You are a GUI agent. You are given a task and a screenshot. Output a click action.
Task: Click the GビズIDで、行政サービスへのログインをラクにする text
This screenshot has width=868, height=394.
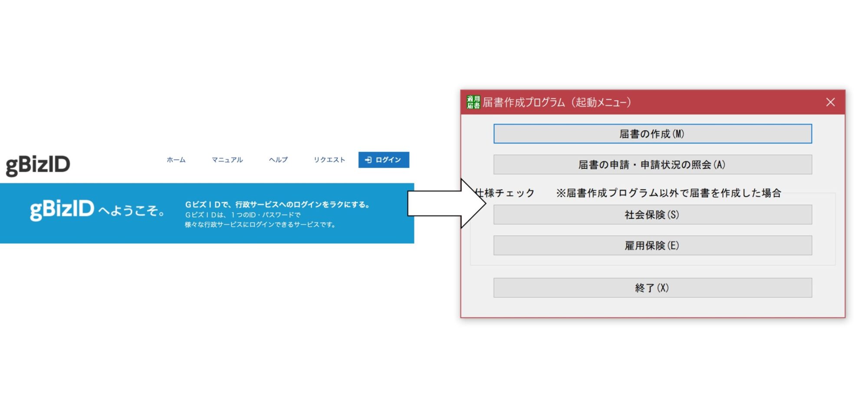pyautogui.click(x=277, y=204)
